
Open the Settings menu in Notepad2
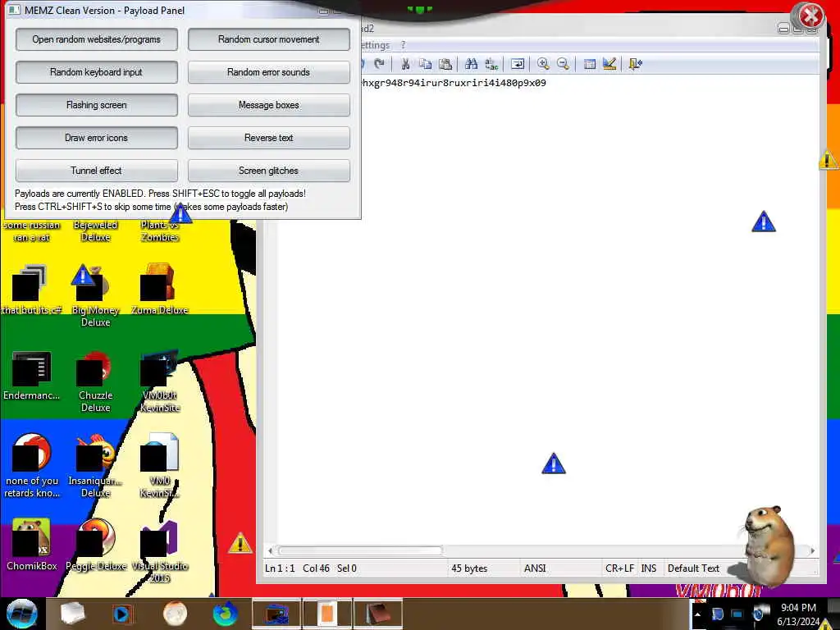pyautogui.click(x=376, y=46)
